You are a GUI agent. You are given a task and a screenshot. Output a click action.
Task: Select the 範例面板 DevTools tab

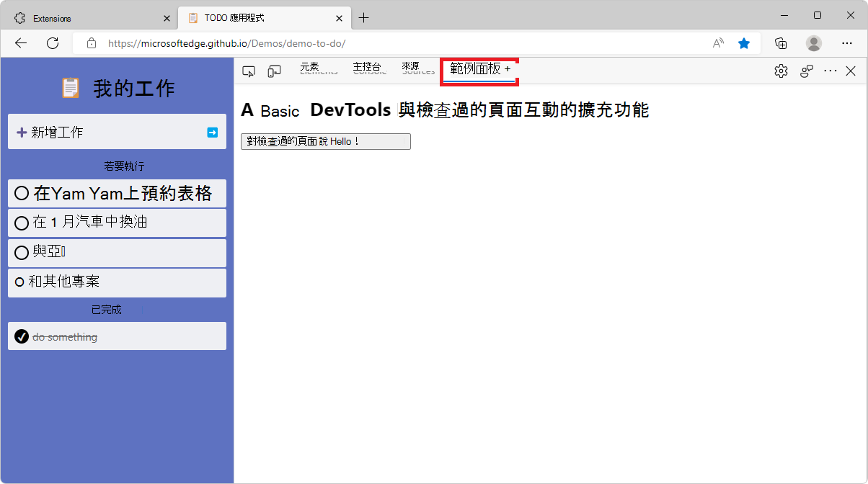[476, 70]
